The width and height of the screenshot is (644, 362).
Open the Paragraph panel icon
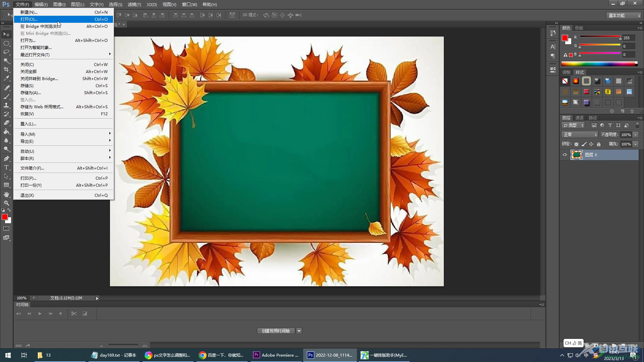(553, 56)
